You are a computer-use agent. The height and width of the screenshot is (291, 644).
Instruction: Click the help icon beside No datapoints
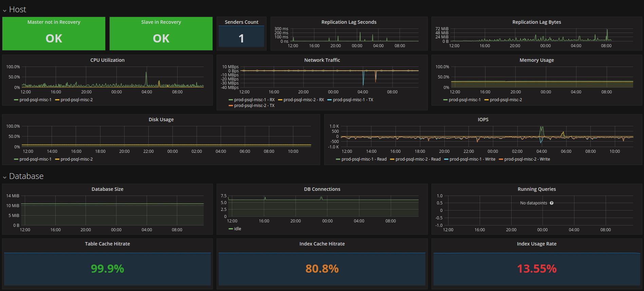[552, 203]
